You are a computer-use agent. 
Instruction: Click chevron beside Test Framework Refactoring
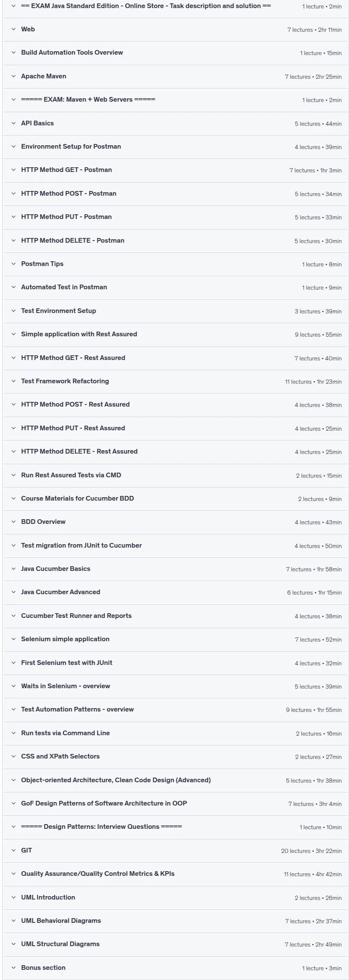13,381
